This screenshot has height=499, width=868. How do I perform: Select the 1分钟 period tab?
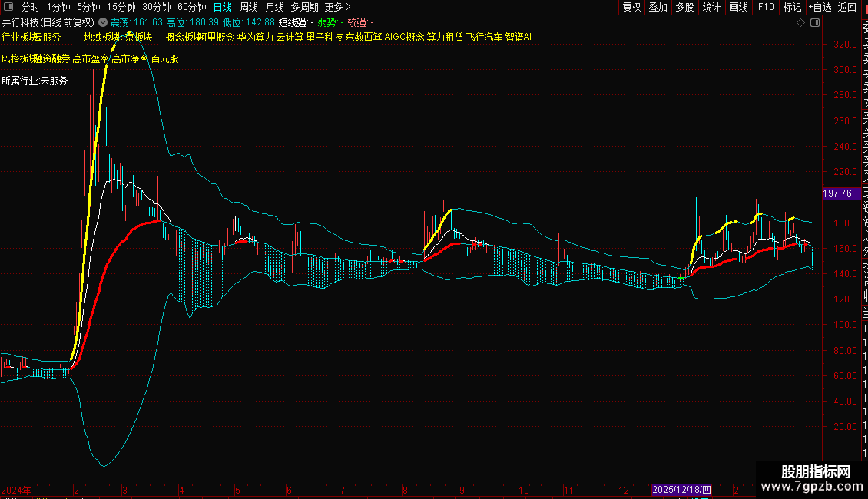pyautogui.click(x=58, y=7)
